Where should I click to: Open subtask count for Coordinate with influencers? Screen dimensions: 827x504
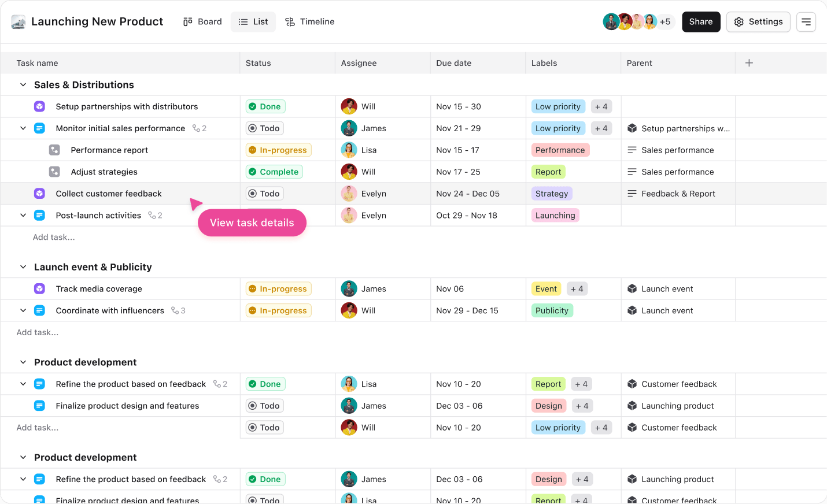point(178,311)
